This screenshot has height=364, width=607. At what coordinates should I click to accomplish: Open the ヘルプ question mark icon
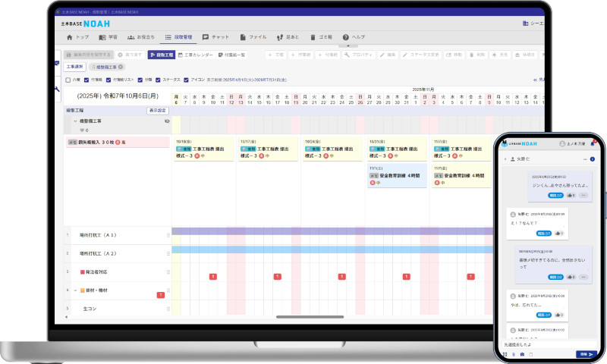(x=346, y=36)
